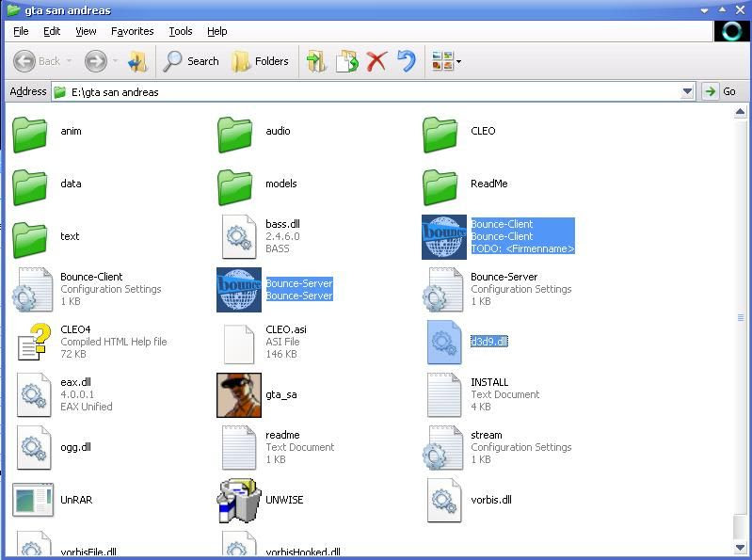The height and width of the screenshot is (560, 752).
Task: Click scrollbar up arrow
Action: point(740,112)
